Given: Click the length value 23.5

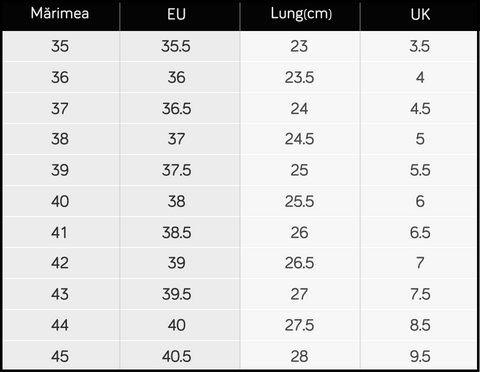Looking at the screenshot, I should 299,77.
